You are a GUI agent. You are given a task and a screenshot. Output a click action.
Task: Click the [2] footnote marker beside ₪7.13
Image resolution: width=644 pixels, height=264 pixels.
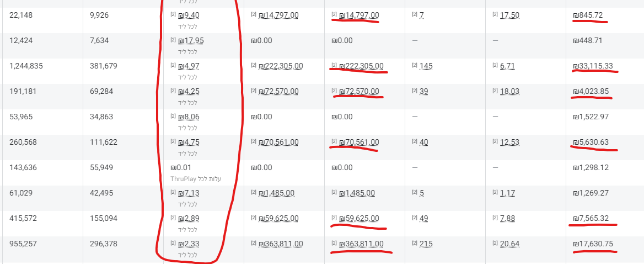(x=173, y=193)
